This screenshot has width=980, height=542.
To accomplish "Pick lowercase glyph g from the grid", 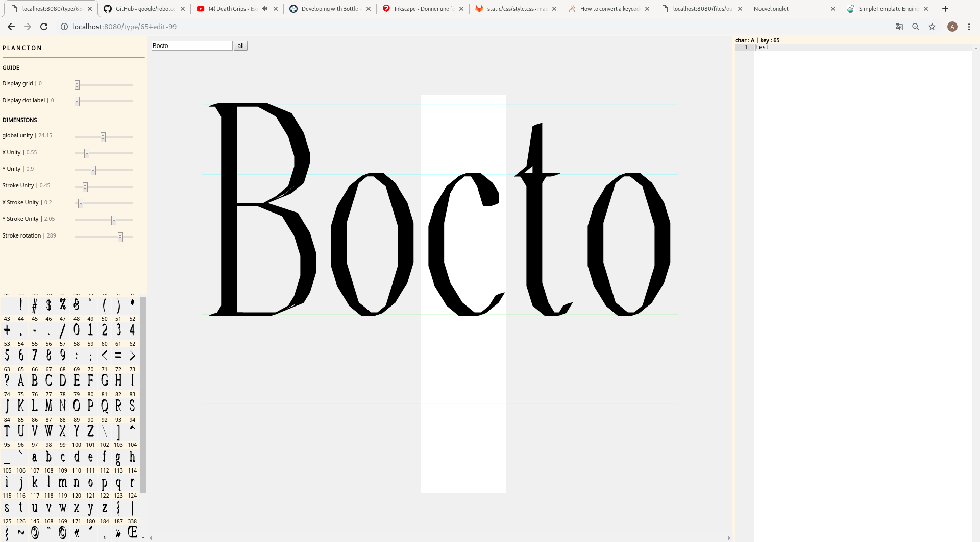I will pyautogui.click(x=118, y=457).
